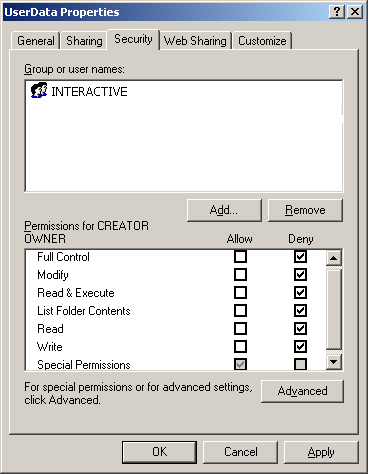This screenshot has width=368, height=474.
Task: Uncheck Deny for Modify
Action: (x=300, y=275)
